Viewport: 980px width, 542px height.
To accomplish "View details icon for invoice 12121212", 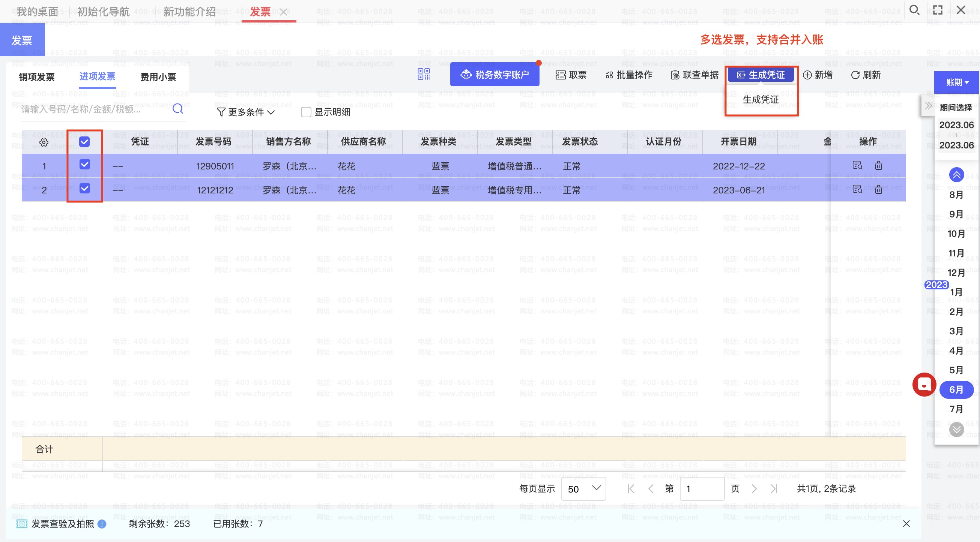I will [x=857, y=190].
